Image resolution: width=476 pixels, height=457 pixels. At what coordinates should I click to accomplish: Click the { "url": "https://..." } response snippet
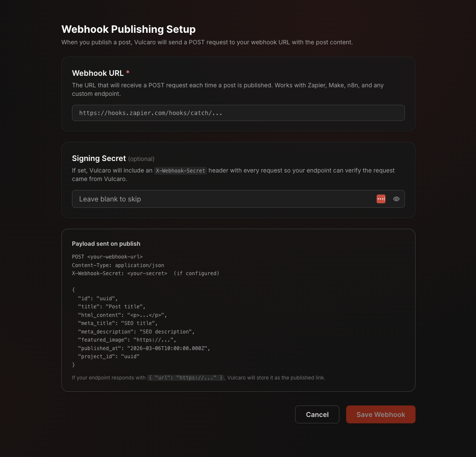[x=186, y=378]
